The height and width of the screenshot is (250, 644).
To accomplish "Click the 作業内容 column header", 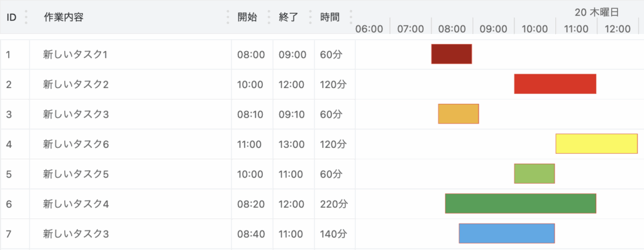I will pos(64,17).
